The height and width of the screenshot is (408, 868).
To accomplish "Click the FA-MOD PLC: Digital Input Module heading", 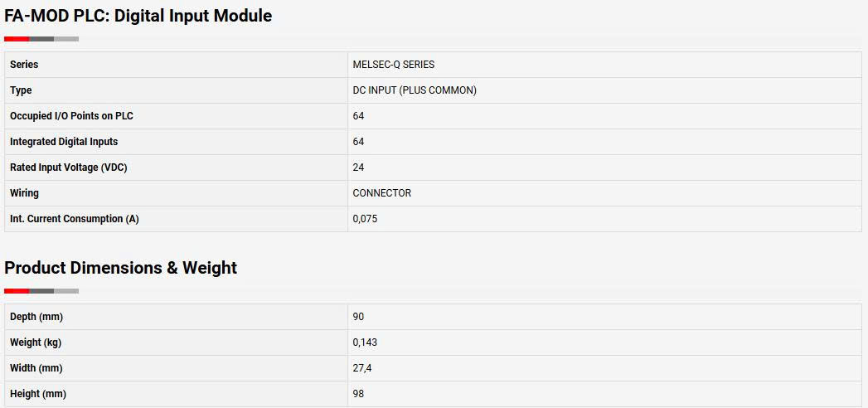I will [138, 16].
